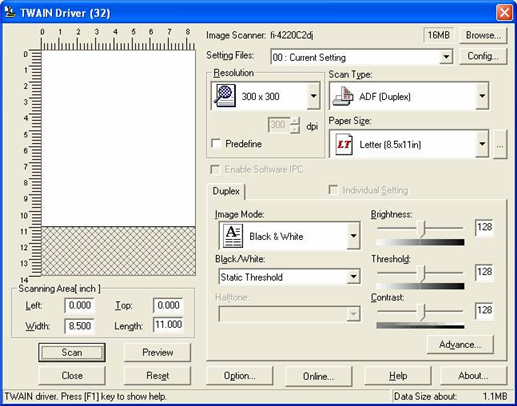Click the Preview button

[x=157, y=352]
